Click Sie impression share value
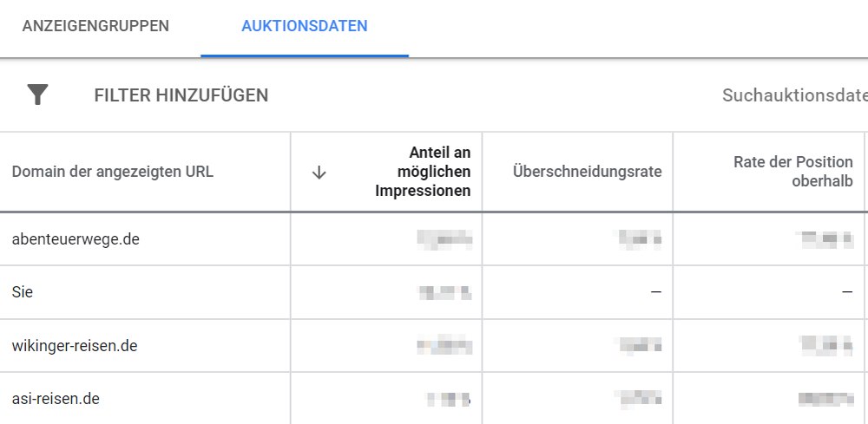868x424 pixels. [x=445, y=292]
